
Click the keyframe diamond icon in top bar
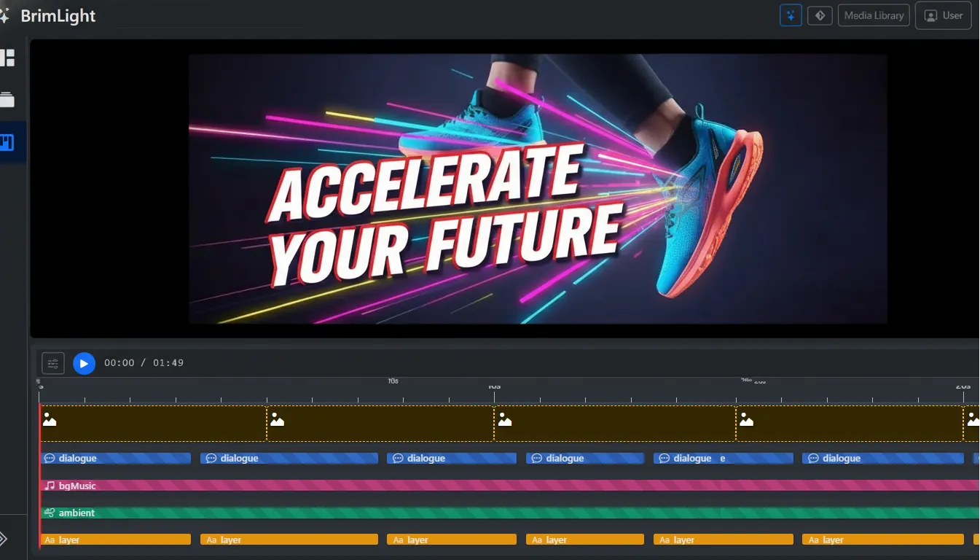click(820, 15)
